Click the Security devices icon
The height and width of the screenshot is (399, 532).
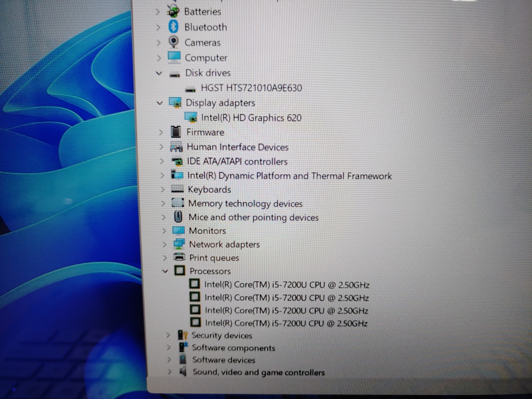click(x=183, y=335)
